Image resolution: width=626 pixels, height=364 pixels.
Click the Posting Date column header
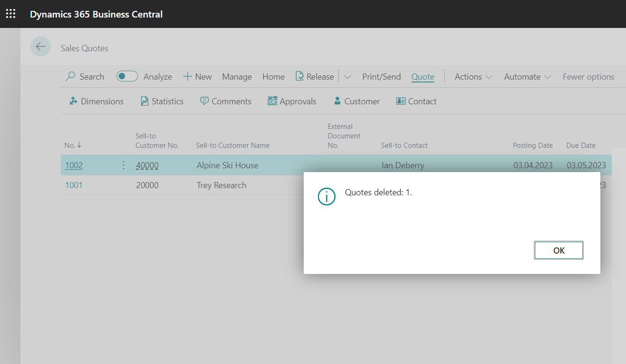533,146
